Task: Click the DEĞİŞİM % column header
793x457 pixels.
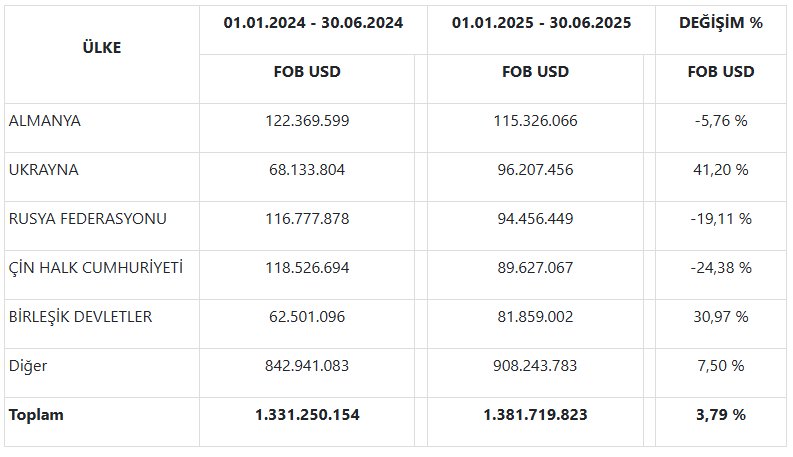Action: [x=721, y=22]
